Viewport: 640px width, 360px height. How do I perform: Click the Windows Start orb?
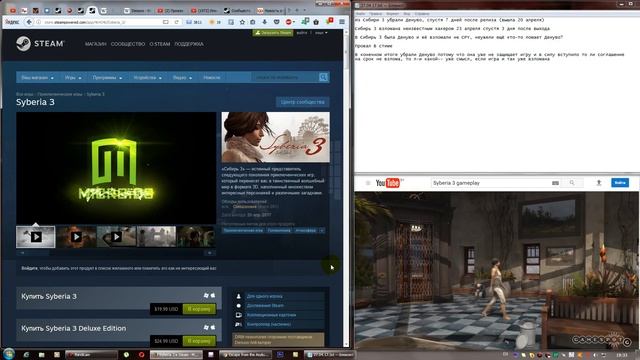coord(9,354)
